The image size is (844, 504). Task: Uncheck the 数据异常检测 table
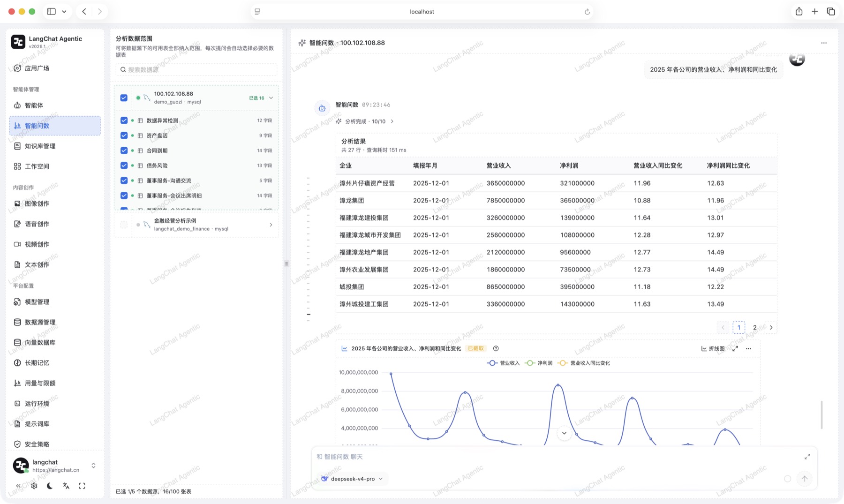(124, 120)
